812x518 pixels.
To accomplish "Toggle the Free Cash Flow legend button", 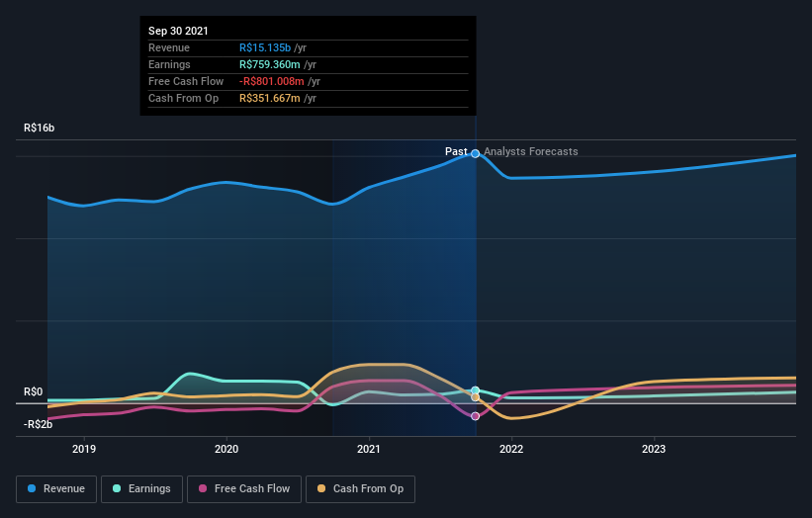I will pyautogui.click(x=244, y=489).
